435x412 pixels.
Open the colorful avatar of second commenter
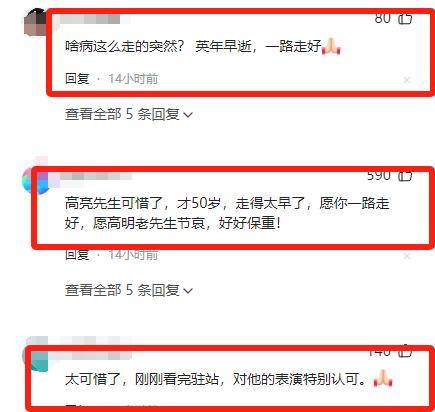coord(34,181)
